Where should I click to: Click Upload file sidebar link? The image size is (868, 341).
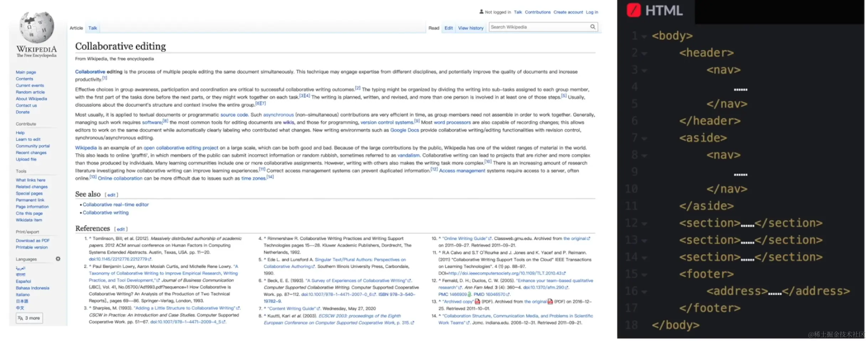click(26, 159)
